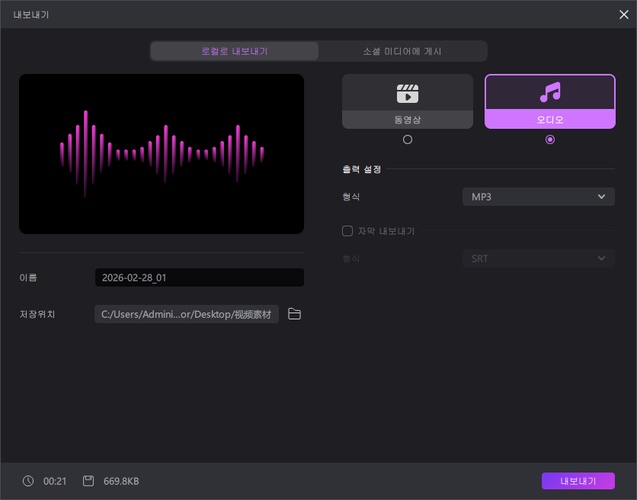This screenshot has width=637, height=500.
Task: Click the 669.8KB file size text
Action: 121,481
